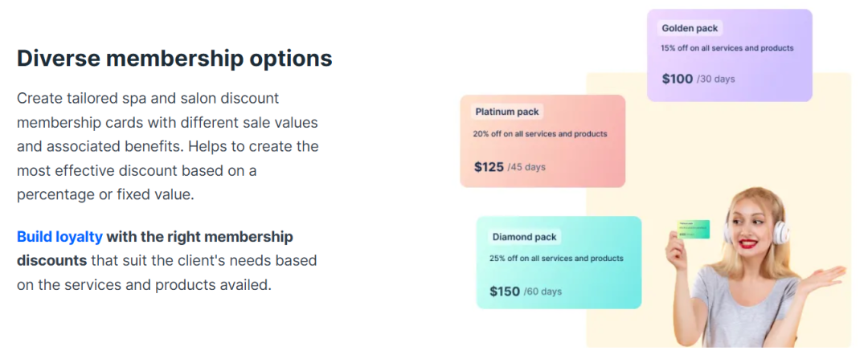Select the Golden pack label
This screenshot has width=868, height=363.
(690, 28)
